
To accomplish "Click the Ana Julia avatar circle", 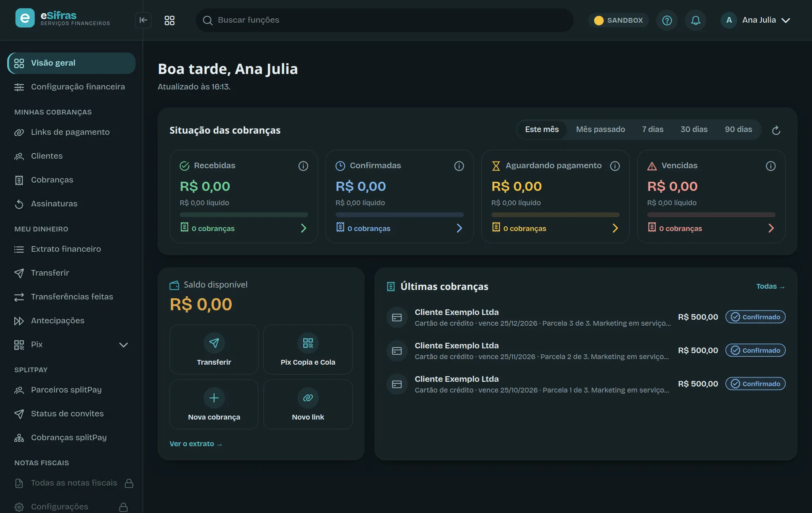I will [729, 20].
